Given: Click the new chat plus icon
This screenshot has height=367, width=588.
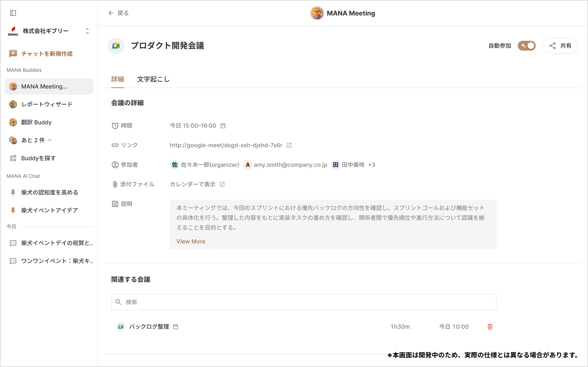Looking at the screenshot, I should [13, 53].
